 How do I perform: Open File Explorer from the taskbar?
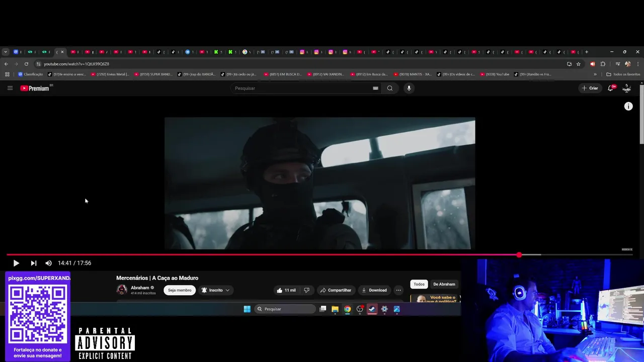coord(335,309)
